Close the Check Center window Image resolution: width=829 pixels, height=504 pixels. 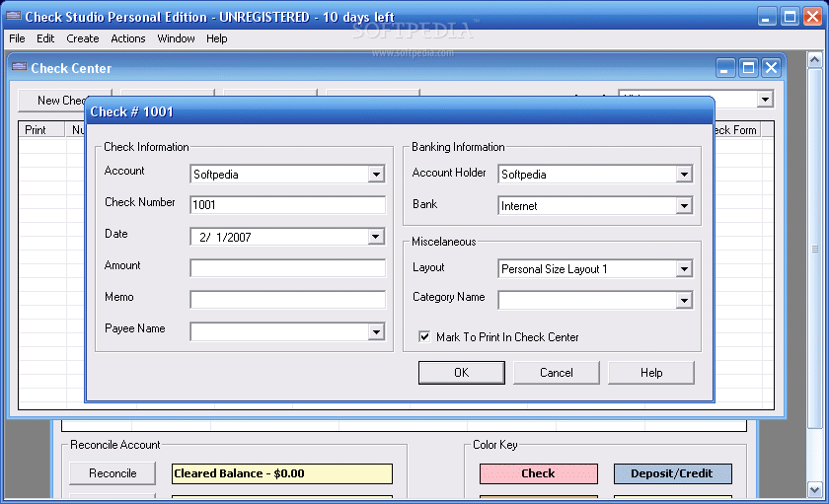pos(772,68)
